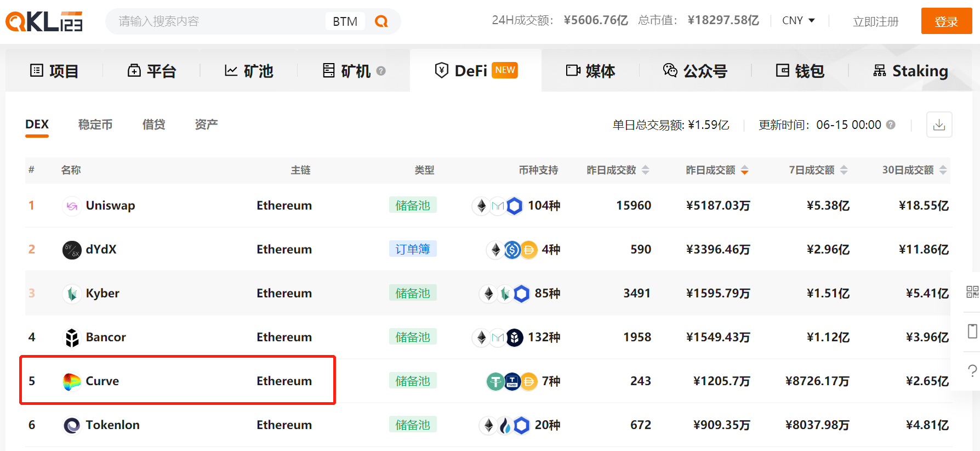Click the orange 登录 button
This screenshot has height=451, width=980.
947,21
